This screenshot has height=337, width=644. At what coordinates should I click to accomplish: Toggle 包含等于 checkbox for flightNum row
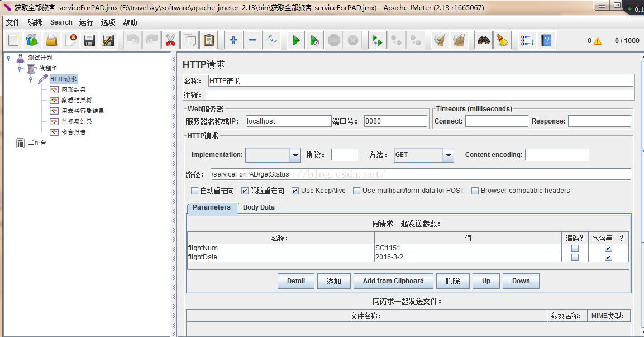(609, 248)
